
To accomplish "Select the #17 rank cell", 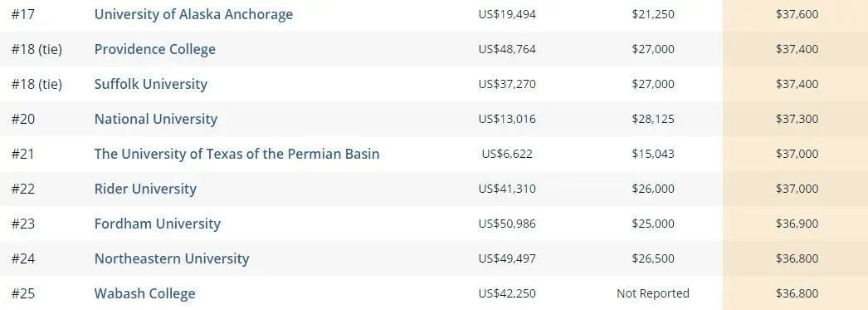I will coord(22,14).
